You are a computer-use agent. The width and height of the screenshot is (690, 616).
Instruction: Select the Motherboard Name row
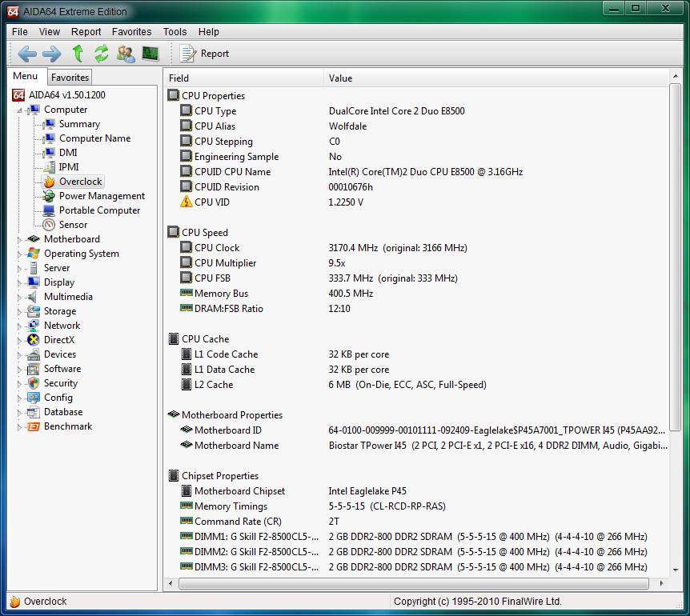(416, 446)
